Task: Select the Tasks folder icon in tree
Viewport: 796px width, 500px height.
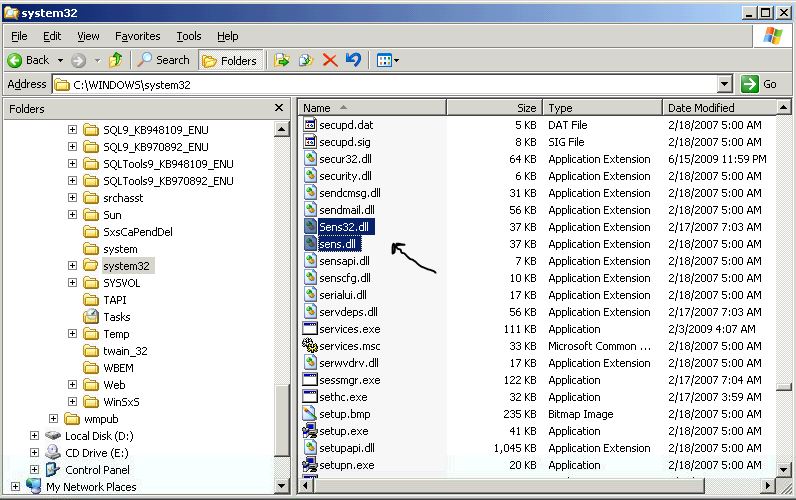Action: tap(91, 317)
